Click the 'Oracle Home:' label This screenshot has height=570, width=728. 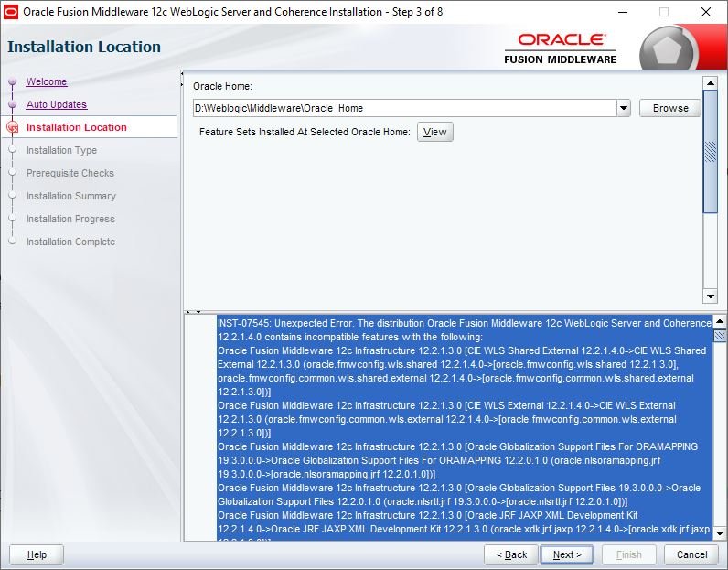tap(222, 86)
